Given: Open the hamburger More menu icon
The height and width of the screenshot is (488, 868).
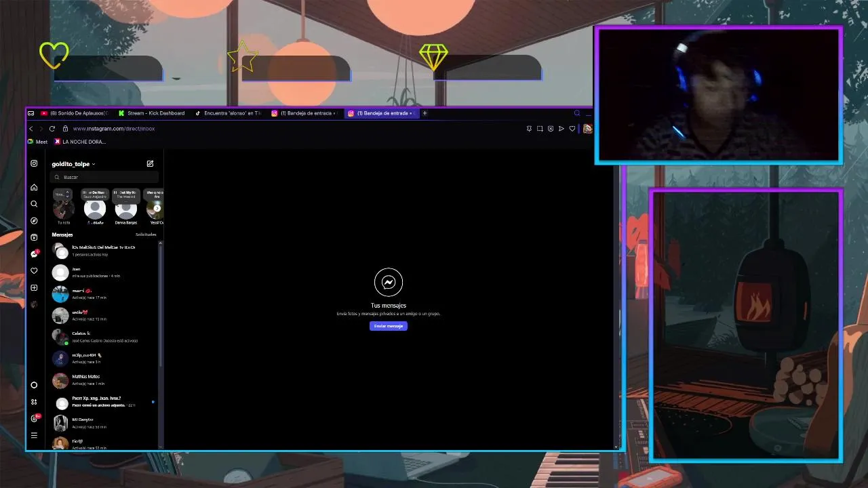Looking at the screenshot, I should (x=34, y=435).
